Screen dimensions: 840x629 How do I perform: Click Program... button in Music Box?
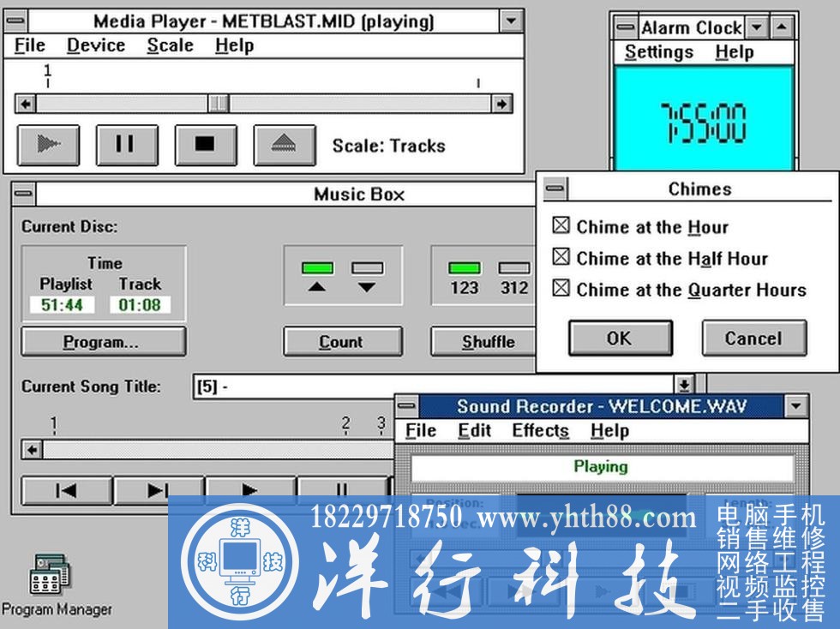click(x=104, y=341)
